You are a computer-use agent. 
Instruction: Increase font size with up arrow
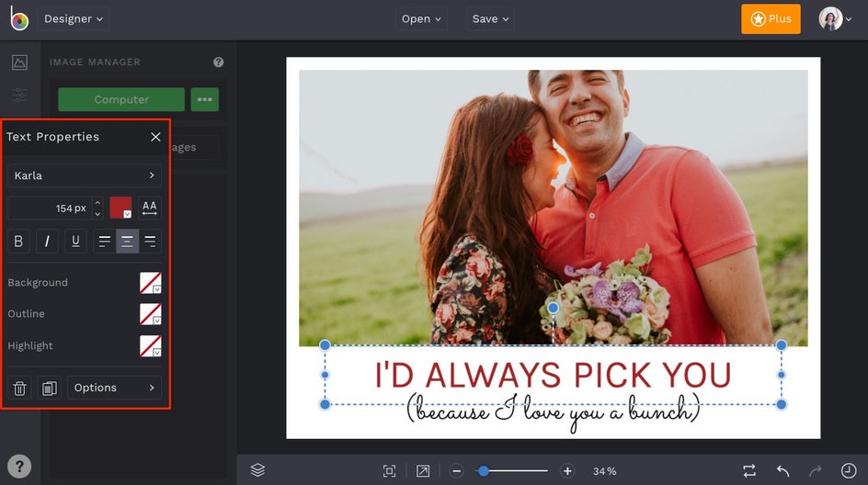[x=97, y=203]
